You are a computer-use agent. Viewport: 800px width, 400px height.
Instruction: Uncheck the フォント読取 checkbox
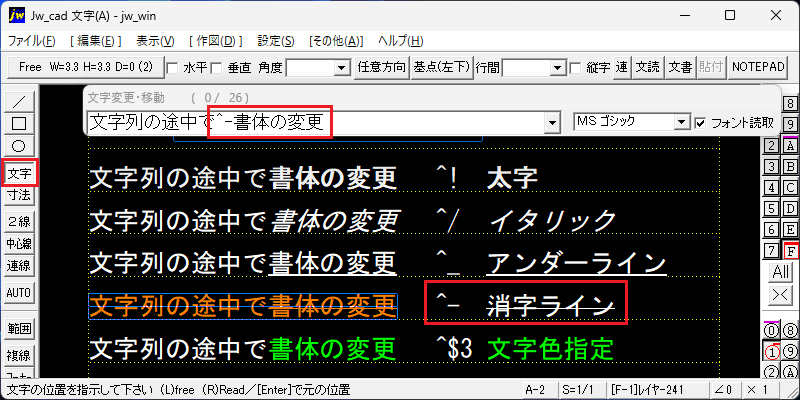701,122
